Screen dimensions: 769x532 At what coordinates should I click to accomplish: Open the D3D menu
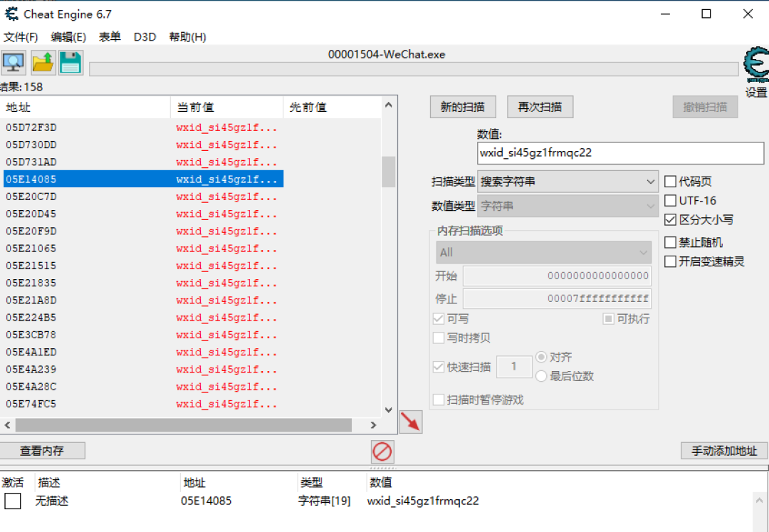[145, 37]
